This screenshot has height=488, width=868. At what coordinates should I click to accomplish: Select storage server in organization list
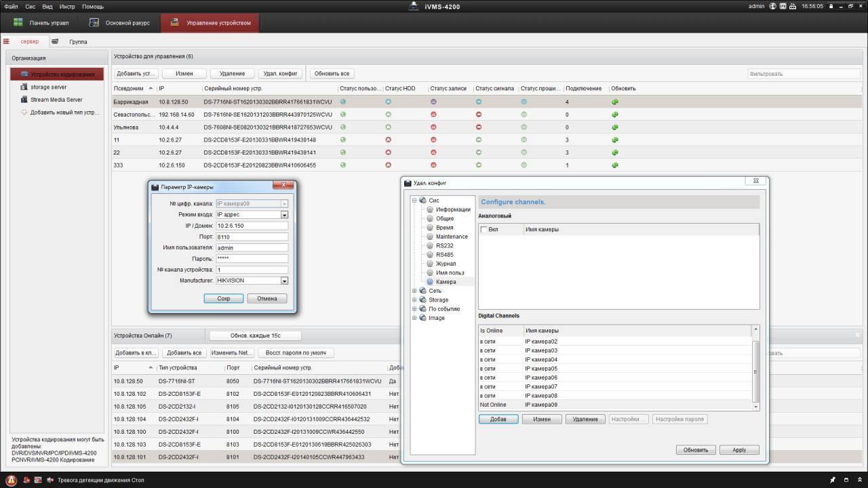coord(48,87)
